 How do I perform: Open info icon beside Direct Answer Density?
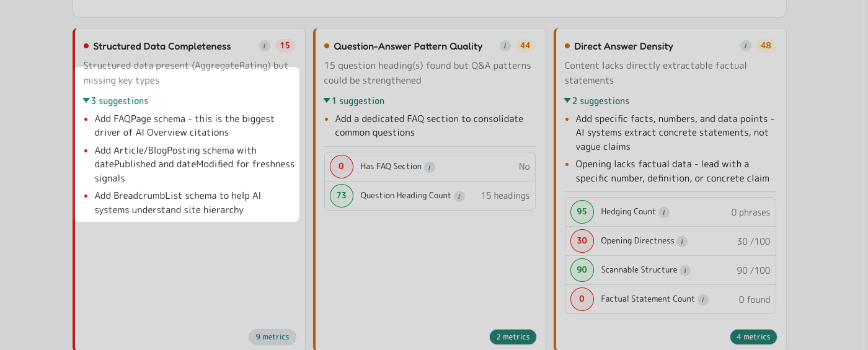coord(746,46)
